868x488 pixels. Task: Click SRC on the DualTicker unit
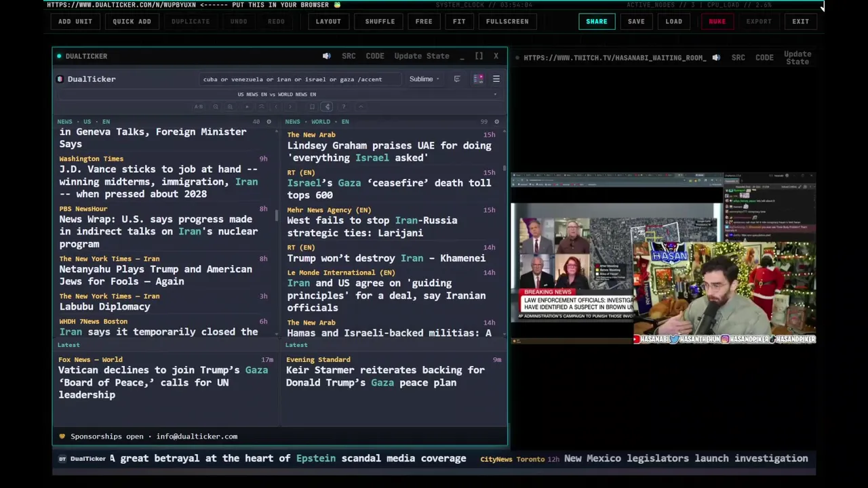349,56
